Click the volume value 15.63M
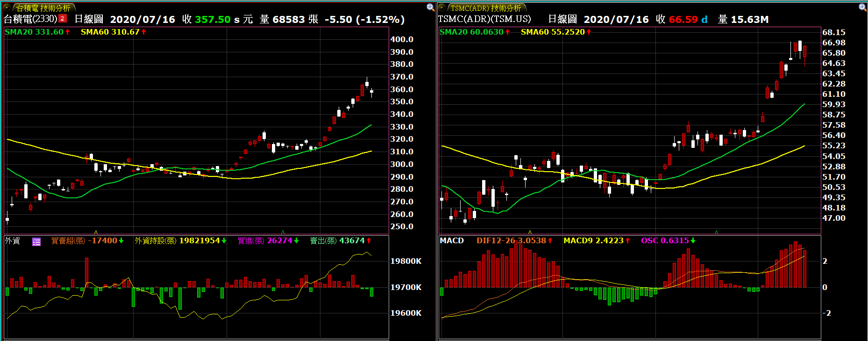Screen dimensions: 868x341 tap(750, 20)
